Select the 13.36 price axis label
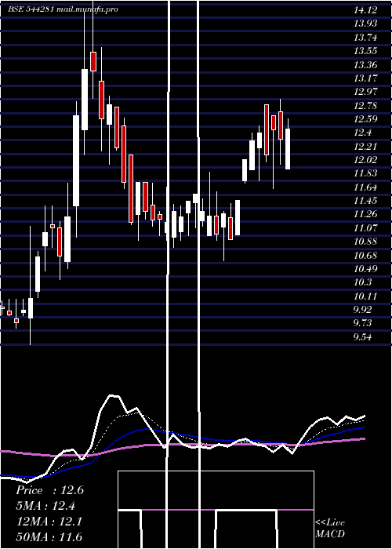The width and height of the screenshot is (392, 549). pos(365,64)
